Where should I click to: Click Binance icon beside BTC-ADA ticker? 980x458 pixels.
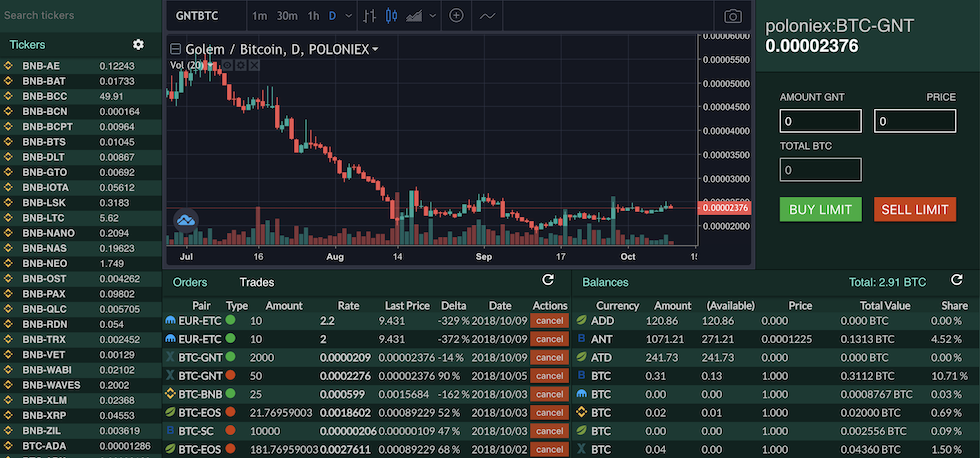8,446
